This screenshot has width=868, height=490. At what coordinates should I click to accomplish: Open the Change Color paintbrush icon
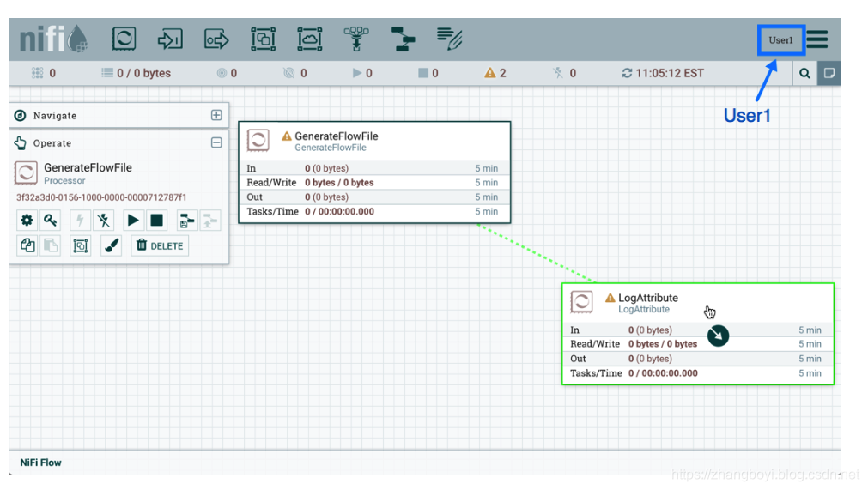[111, 245]
